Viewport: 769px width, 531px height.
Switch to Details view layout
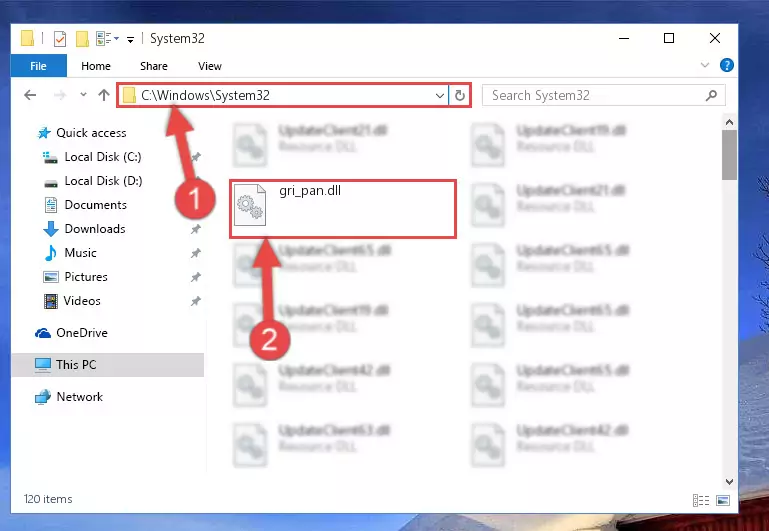coord(700,500)
